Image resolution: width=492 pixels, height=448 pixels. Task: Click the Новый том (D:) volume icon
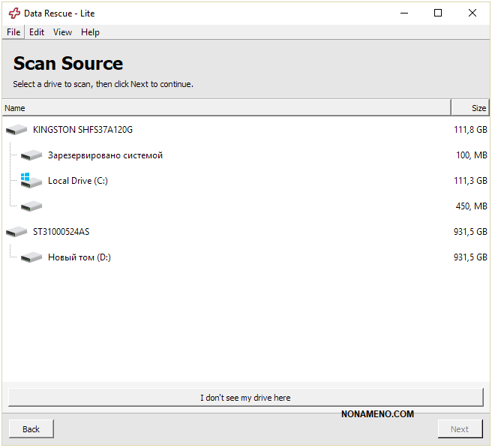31,257
